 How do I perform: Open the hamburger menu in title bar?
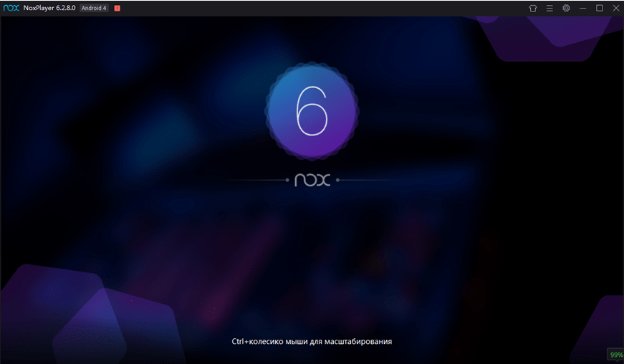click(549, 8)
